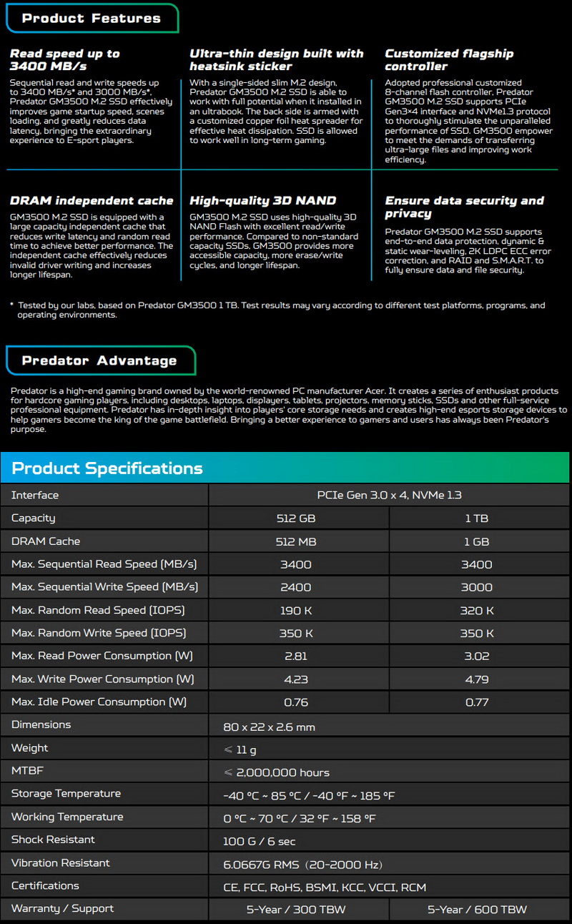Click the 190 K random read value
Viewport: 572px width, 924px height.
(296, 611)
